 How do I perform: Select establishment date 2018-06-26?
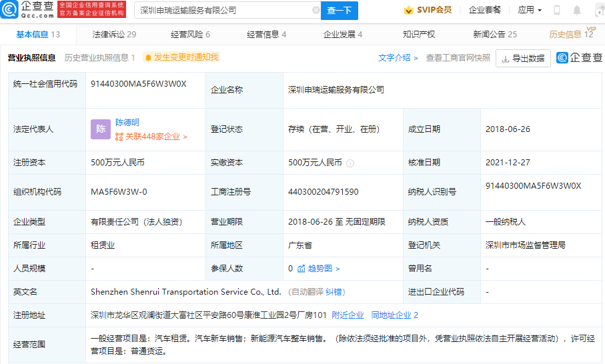click(x=508, y=129)
